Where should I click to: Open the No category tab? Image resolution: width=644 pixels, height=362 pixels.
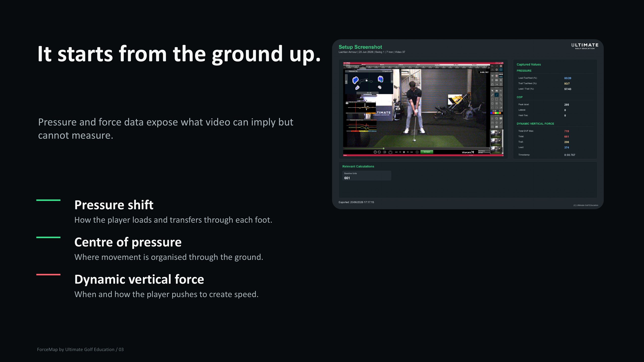tap(352, 65)
